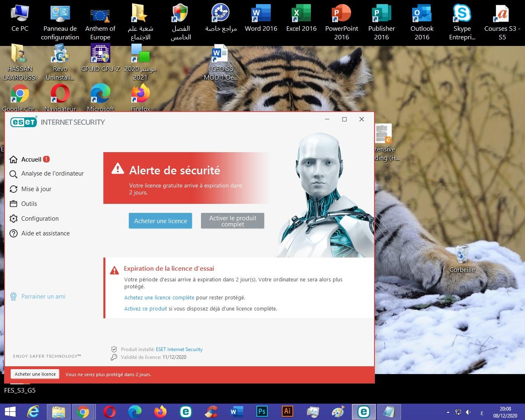Select the HASSAN LAAROUSSI user folder icon

tap(20, 62)
